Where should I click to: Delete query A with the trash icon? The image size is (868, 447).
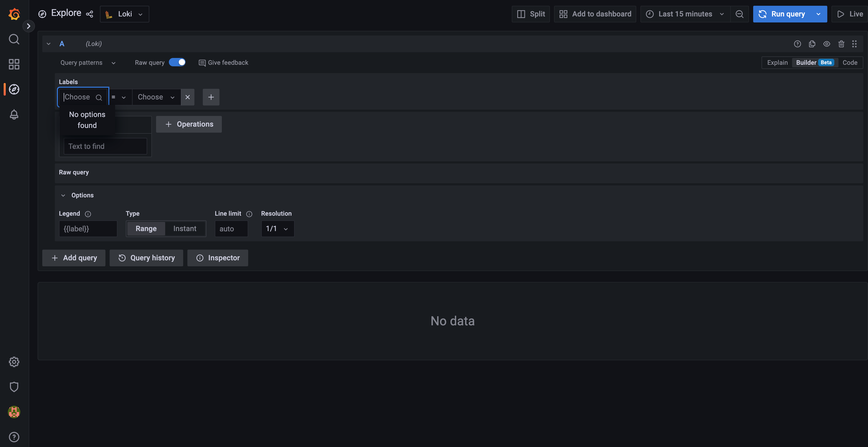(841, 44)
